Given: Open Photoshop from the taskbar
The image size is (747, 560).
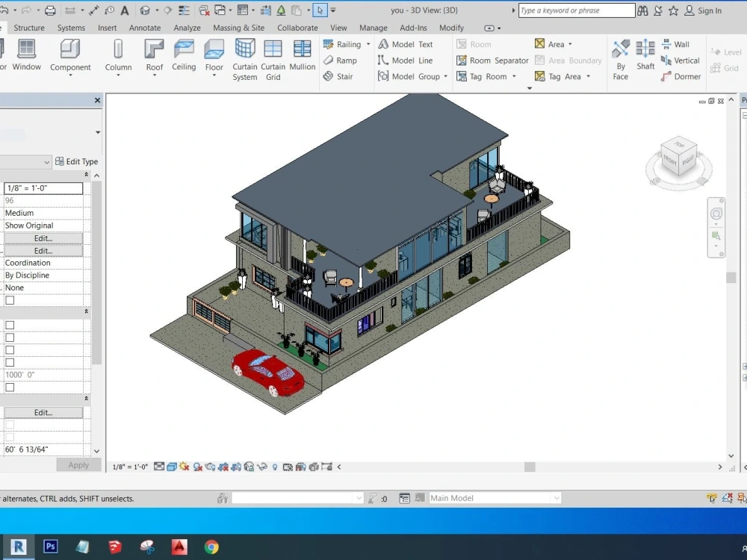Looking at the screenshot, I should tap(50, 547).
